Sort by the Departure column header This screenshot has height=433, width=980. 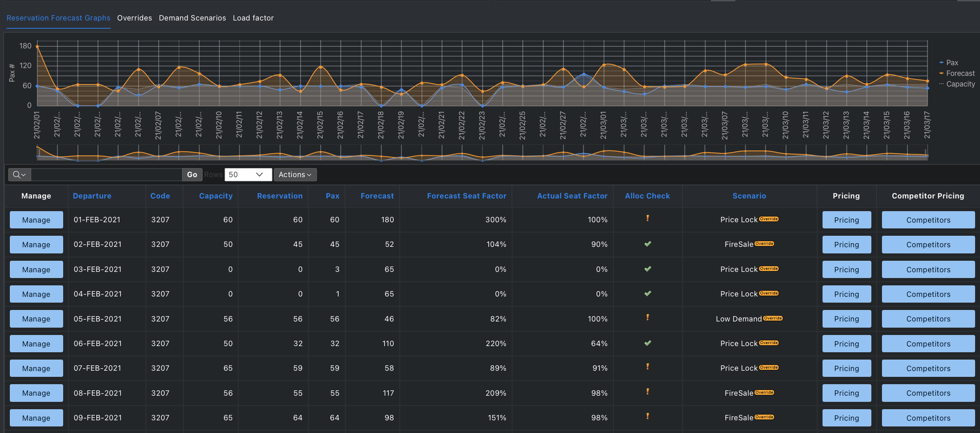coord(92,196)
